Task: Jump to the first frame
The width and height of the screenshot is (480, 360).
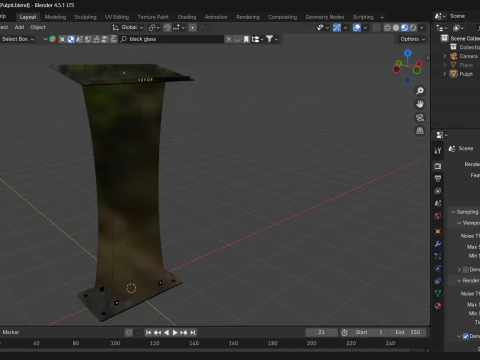Action: coord(148,332)
